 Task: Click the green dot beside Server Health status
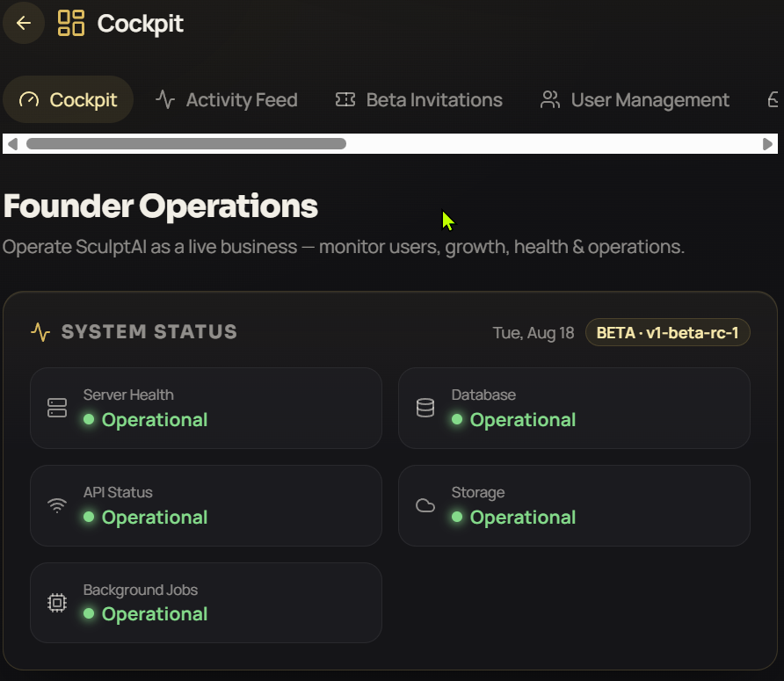coord(89,419)
